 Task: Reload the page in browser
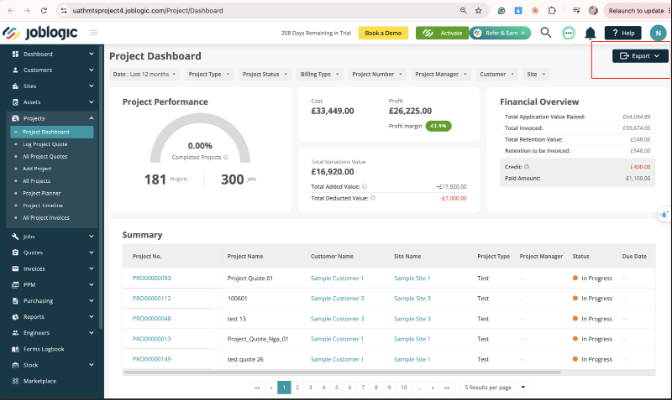click(44, 11)
